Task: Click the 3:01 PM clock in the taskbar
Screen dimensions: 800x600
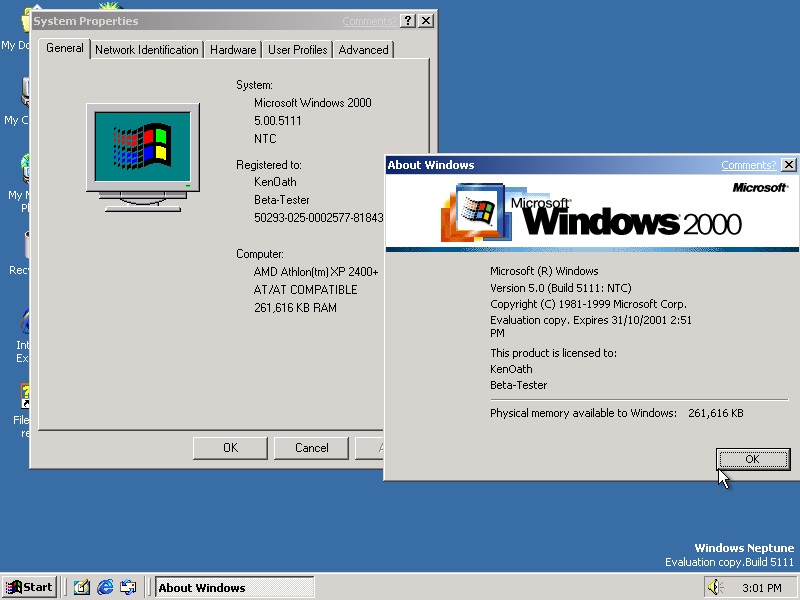Action: click(762, 588)
